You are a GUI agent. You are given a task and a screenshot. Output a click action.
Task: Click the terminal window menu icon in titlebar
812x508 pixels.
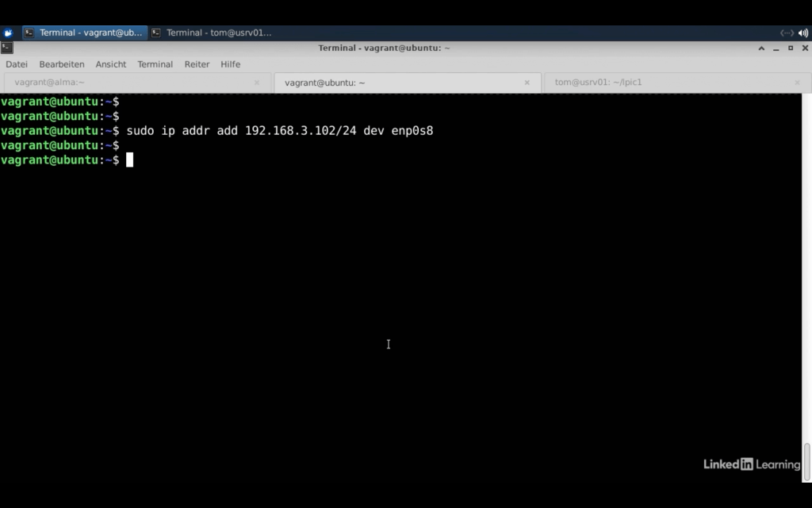[7, 48]
